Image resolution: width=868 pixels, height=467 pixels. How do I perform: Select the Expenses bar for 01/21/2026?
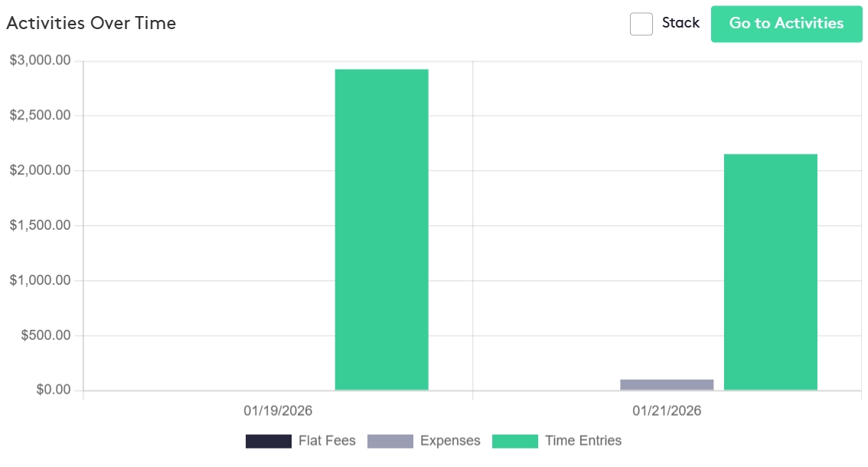pyautogui.click(x=667, y=384)
